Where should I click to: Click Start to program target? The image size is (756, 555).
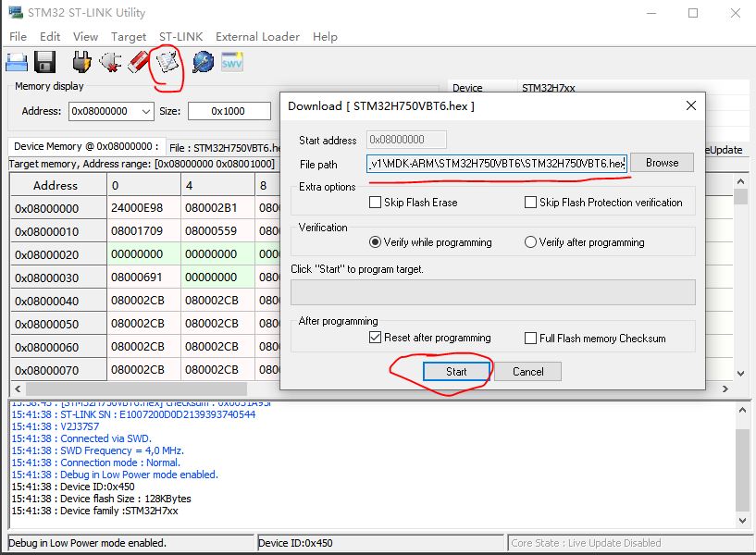click(x=456, y=372)
